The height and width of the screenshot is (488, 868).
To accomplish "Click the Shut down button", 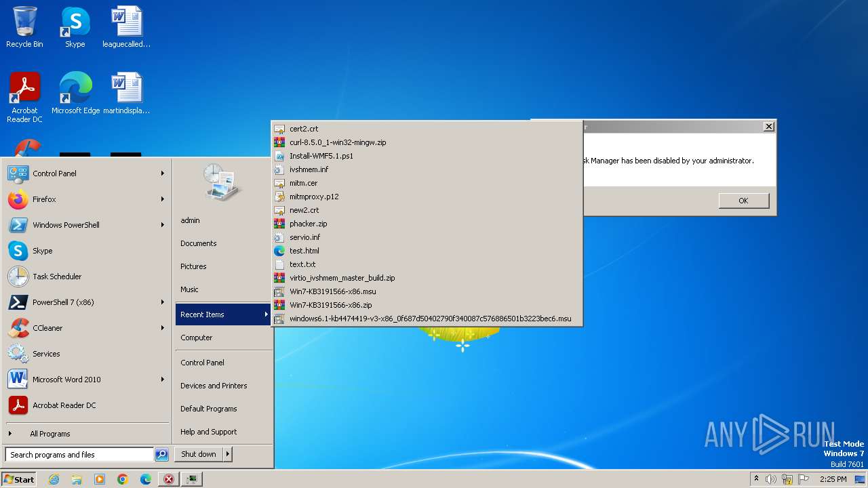I will tap(199, 454).
